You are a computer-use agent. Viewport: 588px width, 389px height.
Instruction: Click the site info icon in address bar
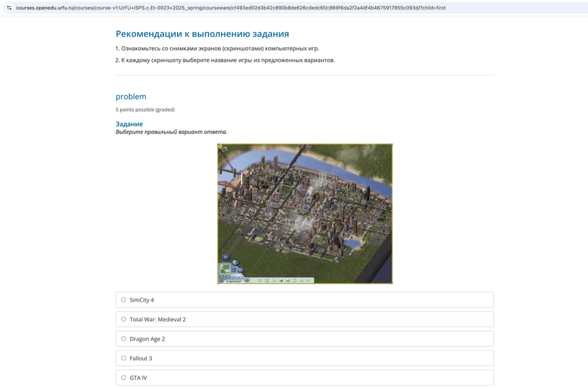tap(9, 8)
